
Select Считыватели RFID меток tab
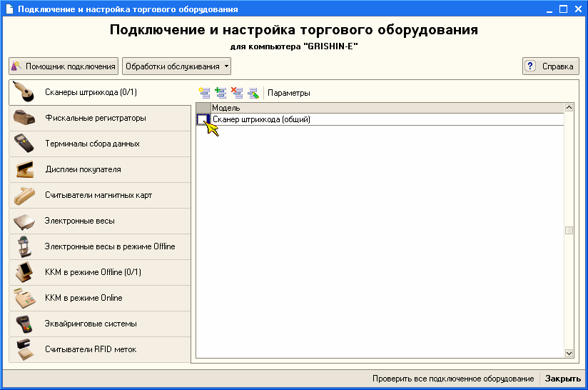coord(100,349)
